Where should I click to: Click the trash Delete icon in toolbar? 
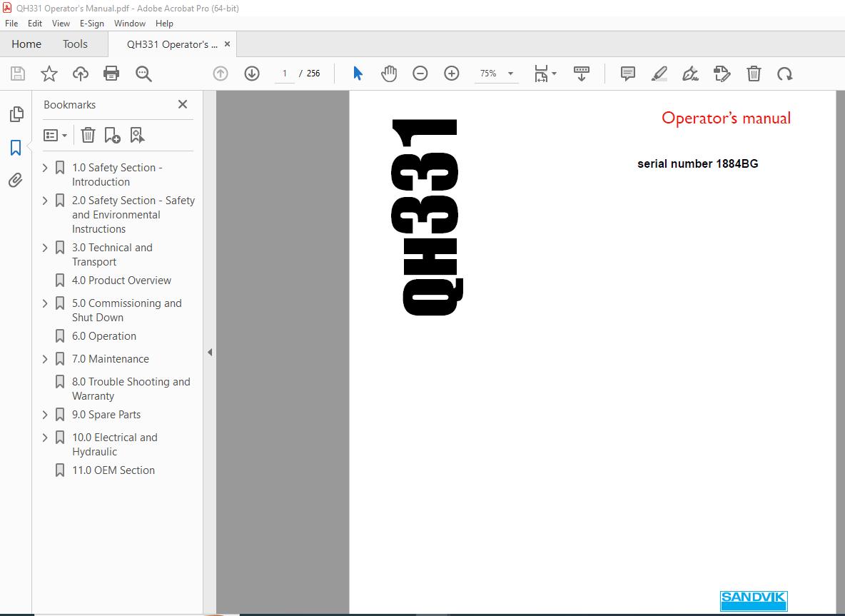[x=754, y=74]
